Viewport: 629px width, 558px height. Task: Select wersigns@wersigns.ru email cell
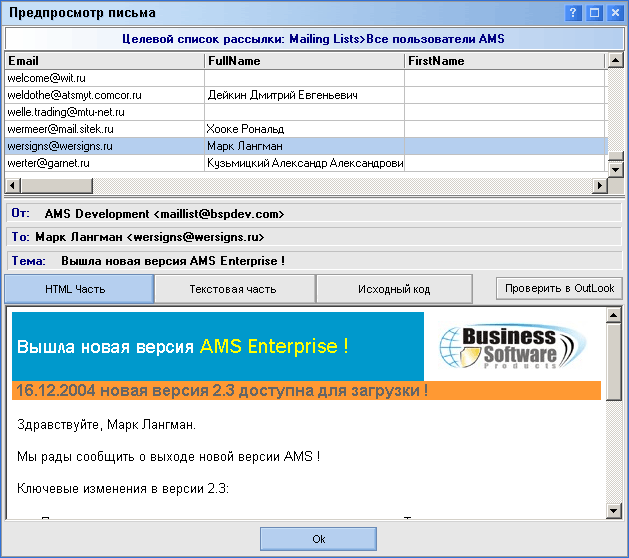click(104, 146)
